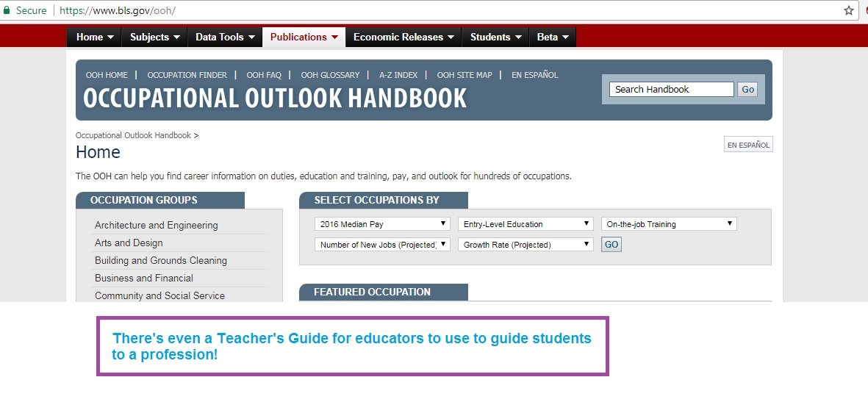The height and width of the screenshot is (402, 868).
Task: Open the OOH FAQ link
Action: (264, 75)
